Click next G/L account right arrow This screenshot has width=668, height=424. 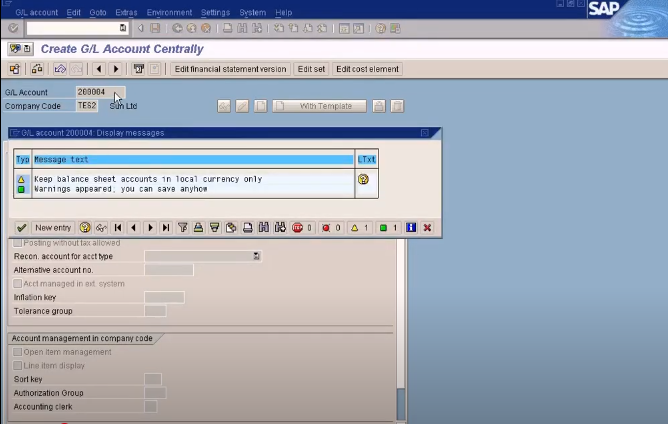116,69
